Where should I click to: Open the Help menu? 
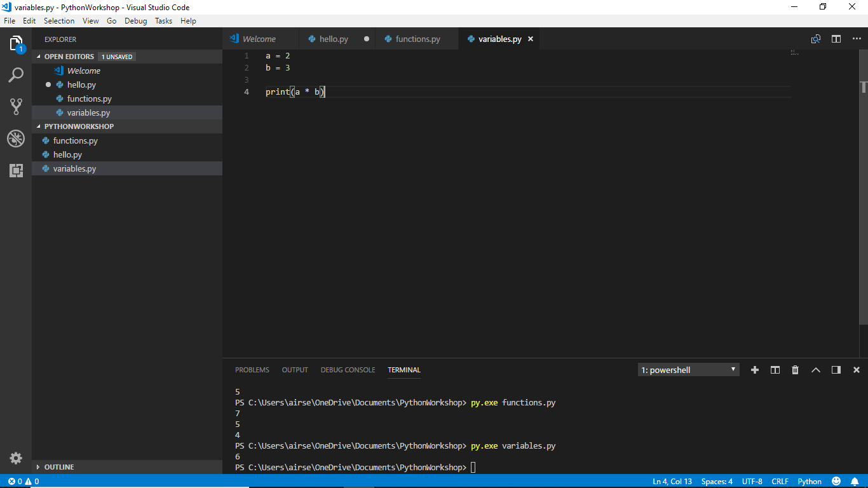188,20
